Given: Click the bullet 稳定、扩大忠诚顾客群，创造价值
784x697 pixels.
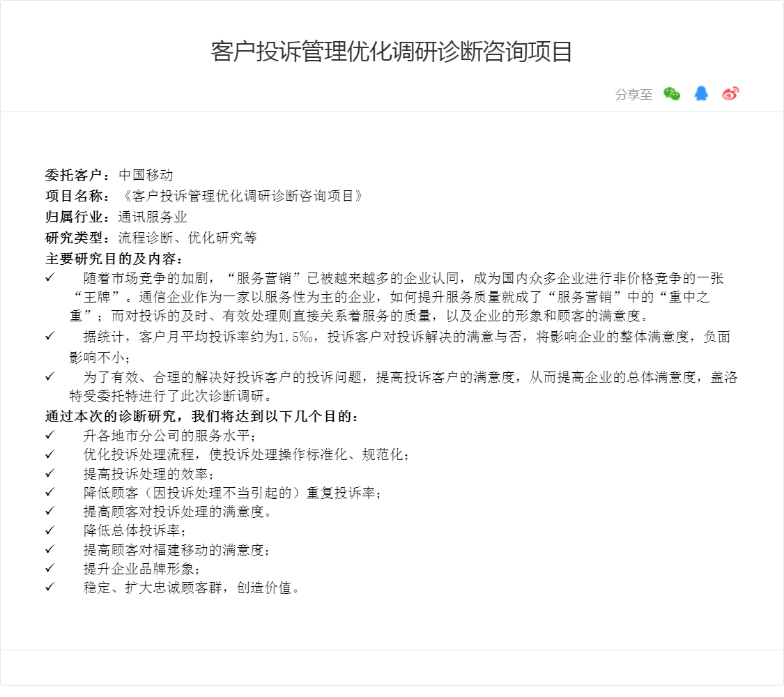Looking at the screenshot, I should 191,588.
